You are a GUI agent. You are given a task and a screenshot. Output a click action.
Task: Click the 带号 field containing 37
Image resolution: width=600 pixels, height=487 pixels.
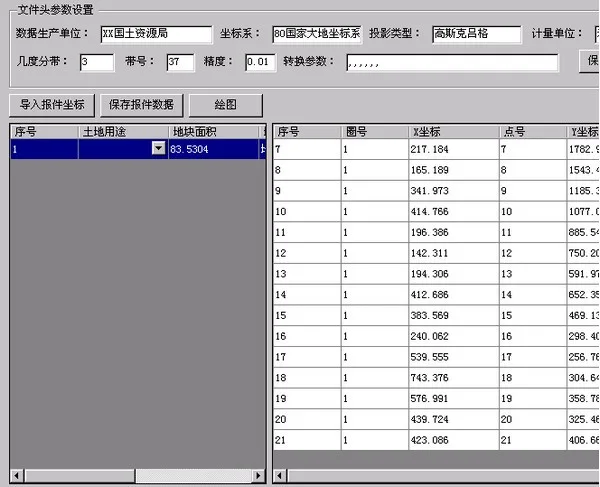point(180,62)
